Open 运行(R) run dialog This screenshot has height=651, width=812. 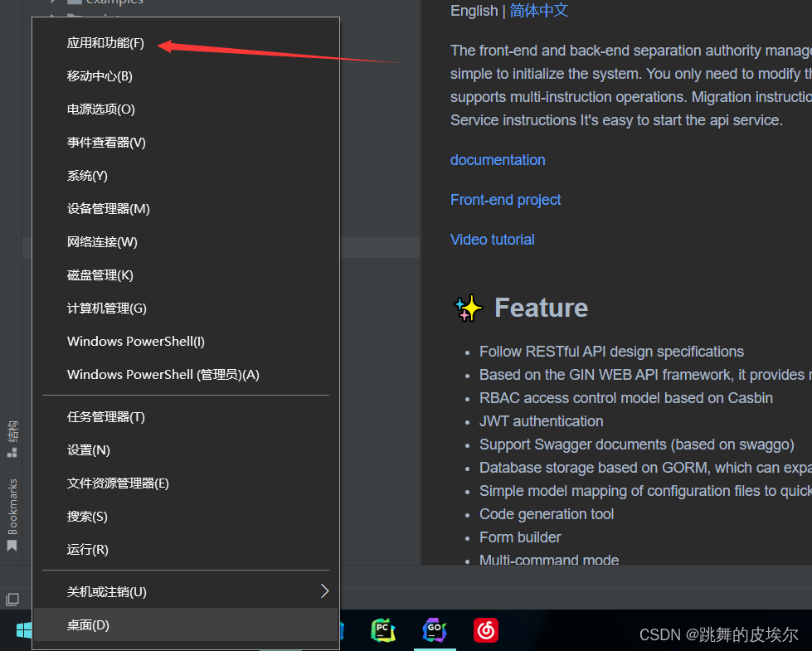pyautogui.click(x=186, y=550)
